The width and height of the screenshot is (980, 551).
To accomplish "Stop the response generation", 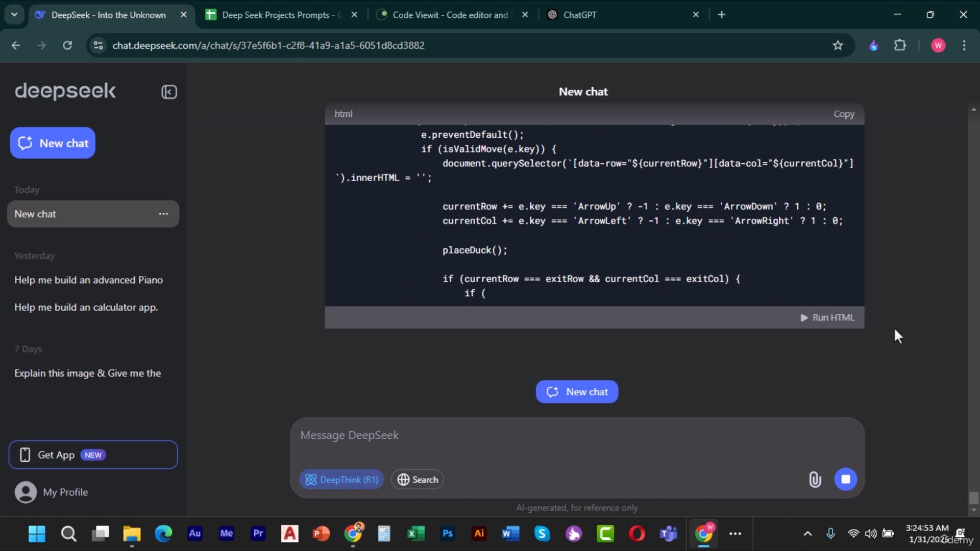I will tap(845, 480).
